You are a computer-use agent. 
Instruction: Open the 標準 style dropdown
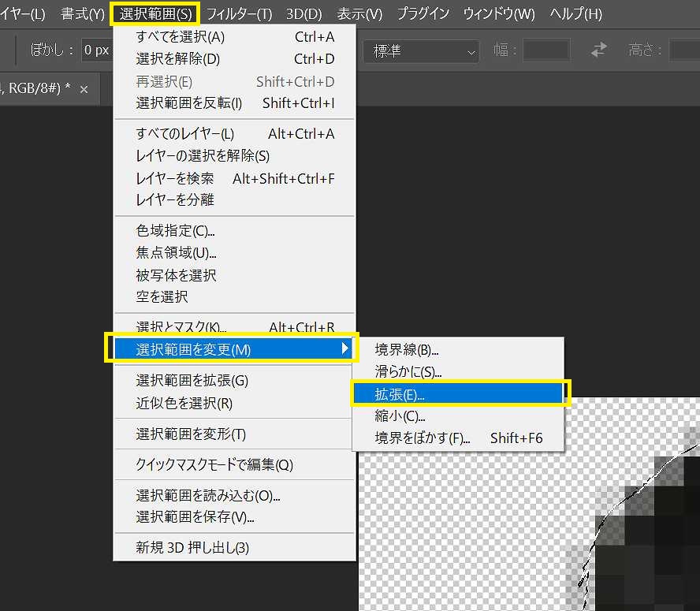[x=422, y=51]
